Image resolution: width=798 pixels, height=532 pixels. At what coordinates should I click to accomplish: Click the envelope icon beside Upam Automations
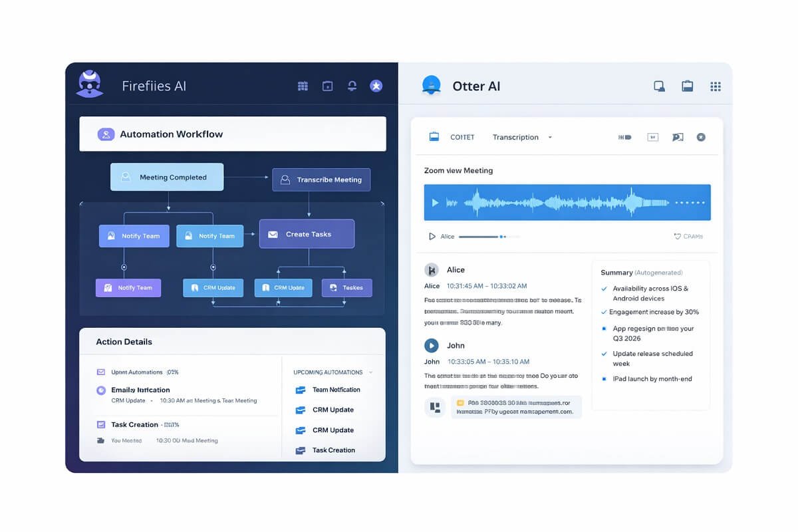[x=101, y=372]
